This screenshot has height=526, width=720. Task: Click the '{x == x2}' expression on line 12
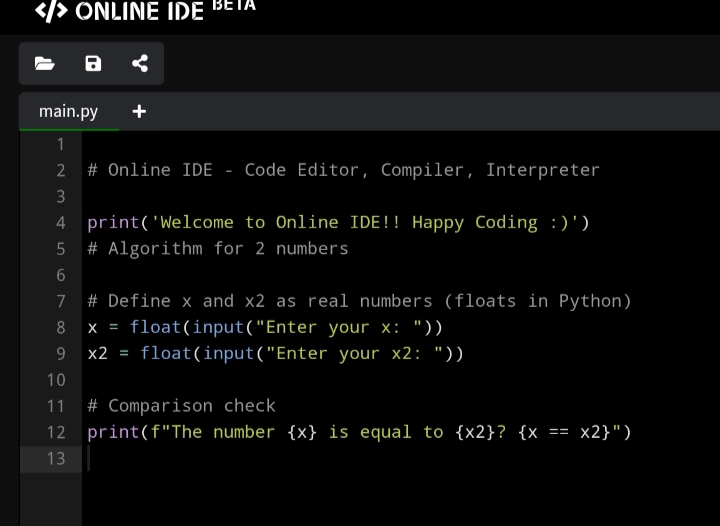pyautogui.click(x=564, y=432)
